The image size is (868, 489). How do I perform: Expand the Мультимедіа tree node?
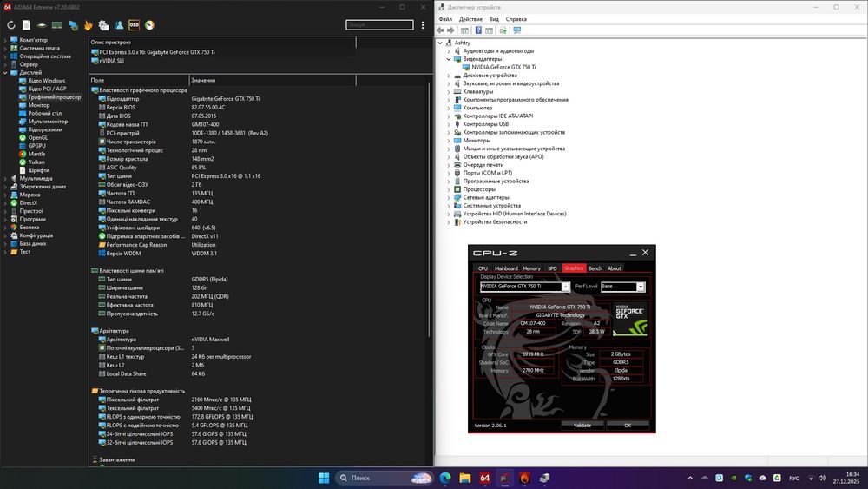tap(5, 178)
